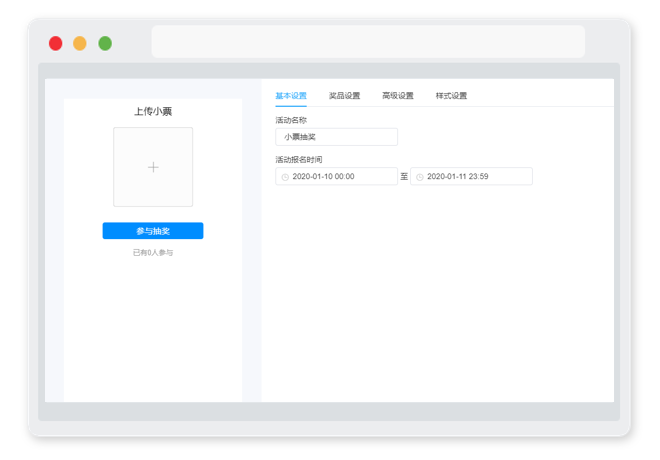The image size is (660, 460).
Task: Click the clock icon in start date field
Action: pos(285,177)
